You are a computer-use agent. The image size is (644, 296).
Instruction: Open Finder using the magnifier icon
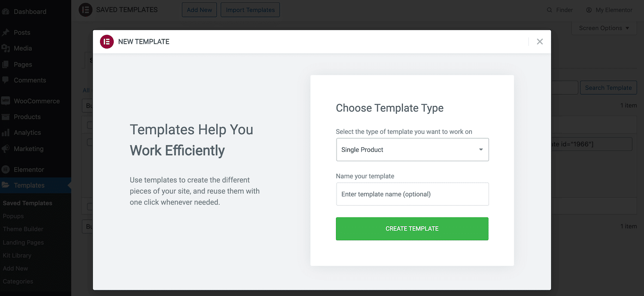pos(550,9)
